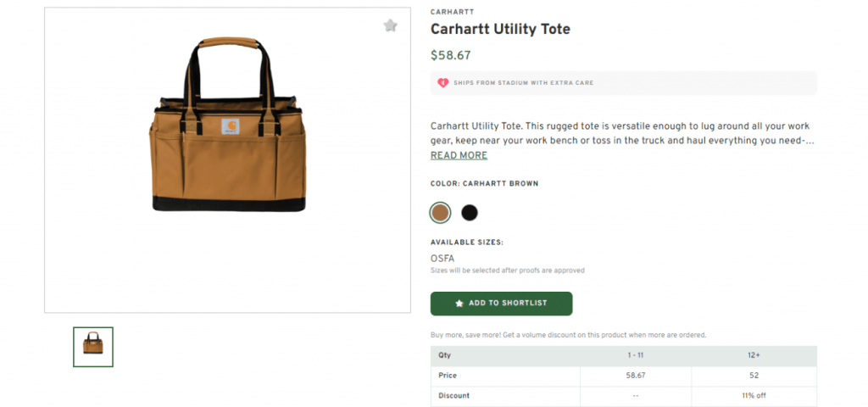
Task: Click the star icon inside Add to Shortlist
Action: pyautogui.click(x=459, y=304)
